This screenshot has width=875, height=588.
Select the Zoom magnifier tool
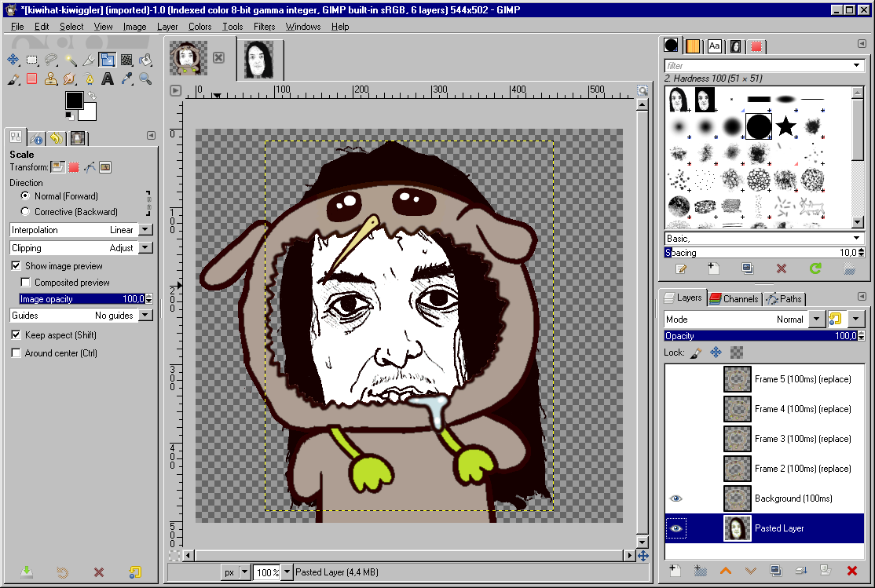145,79
